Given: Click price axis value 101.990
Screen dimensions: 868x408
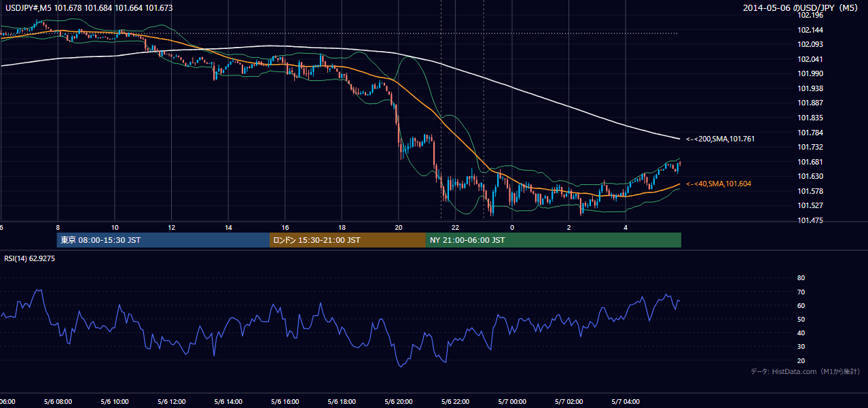Looking at the screenshot, I should pyautogui.click(x=810, y=73).
